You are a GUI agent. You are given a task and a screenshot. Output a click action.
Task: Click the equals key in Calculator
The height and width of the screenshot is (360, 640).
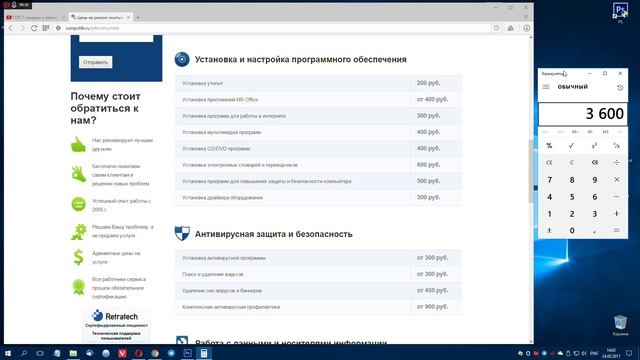[x=616, y=230]
